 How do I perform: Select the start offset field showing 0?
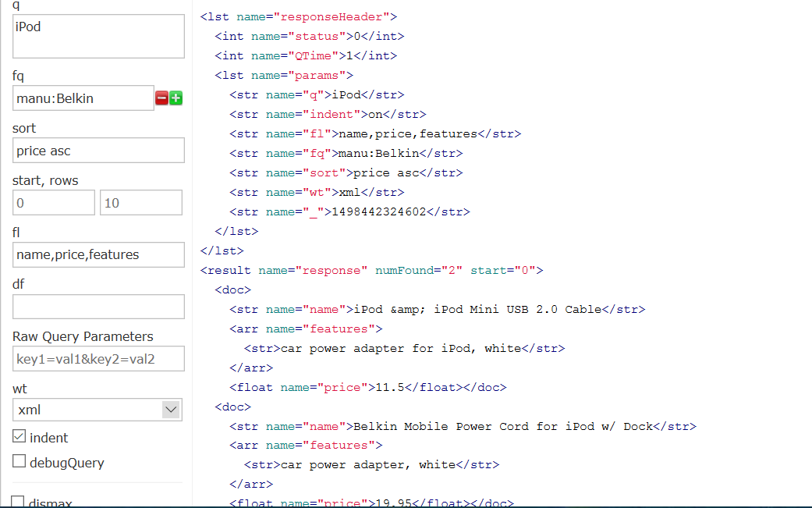coord(54,202)
